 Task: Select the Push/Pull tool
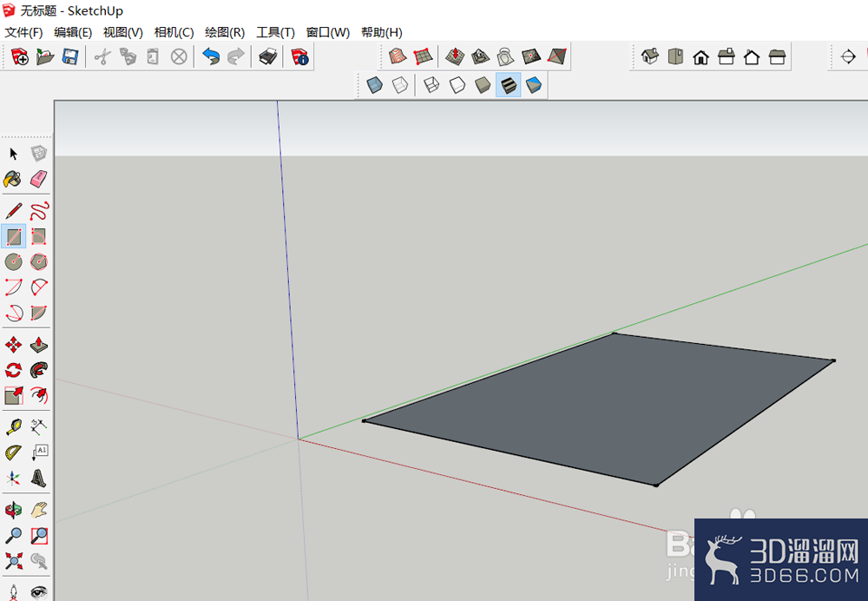[x=39, y=345]
